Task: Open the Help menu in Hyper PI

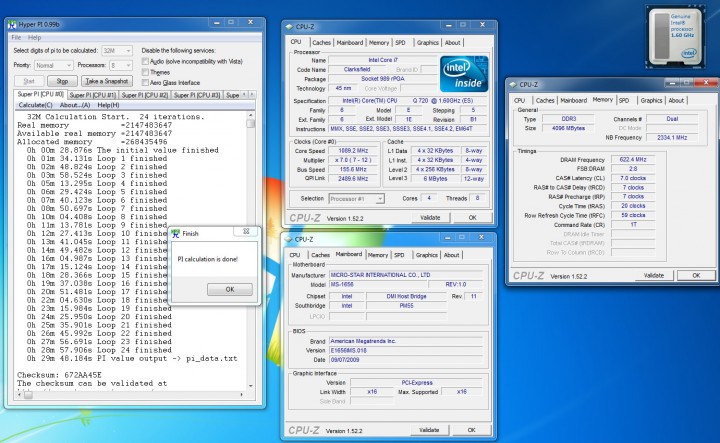Action: pos(34,38)
